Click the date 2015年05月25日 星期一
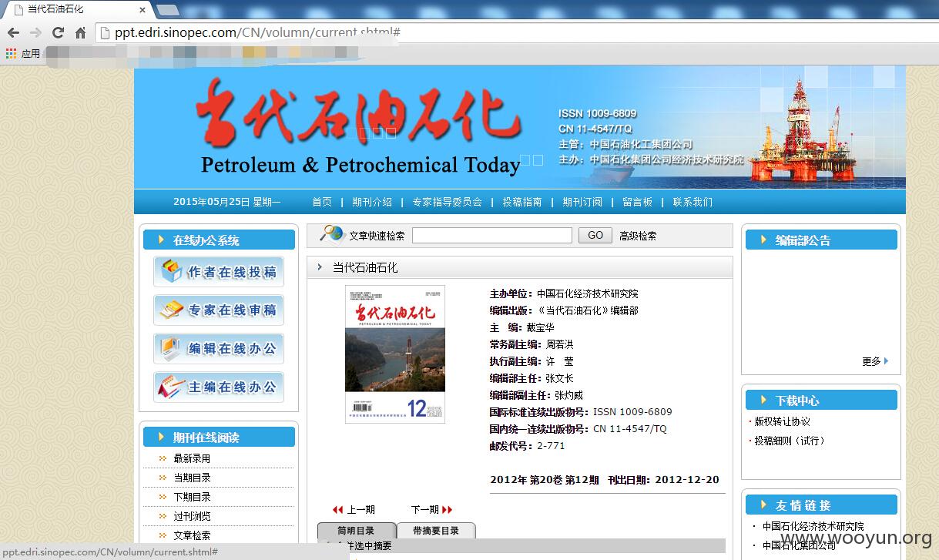 click(x=227, y=202)
